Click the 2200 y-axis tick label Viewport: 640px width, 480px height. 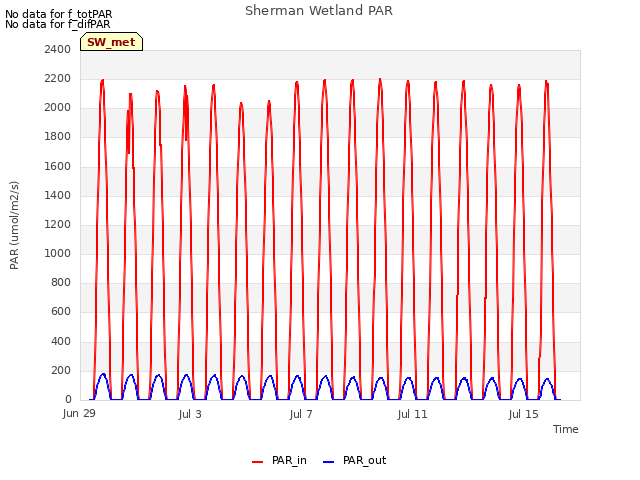(58, 78)
